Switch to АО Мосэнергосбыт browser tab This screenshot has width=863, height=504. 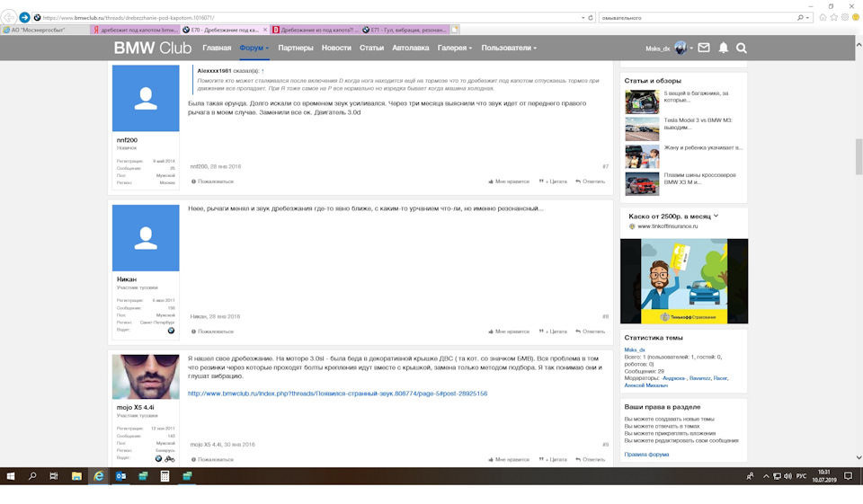point(45,30)
